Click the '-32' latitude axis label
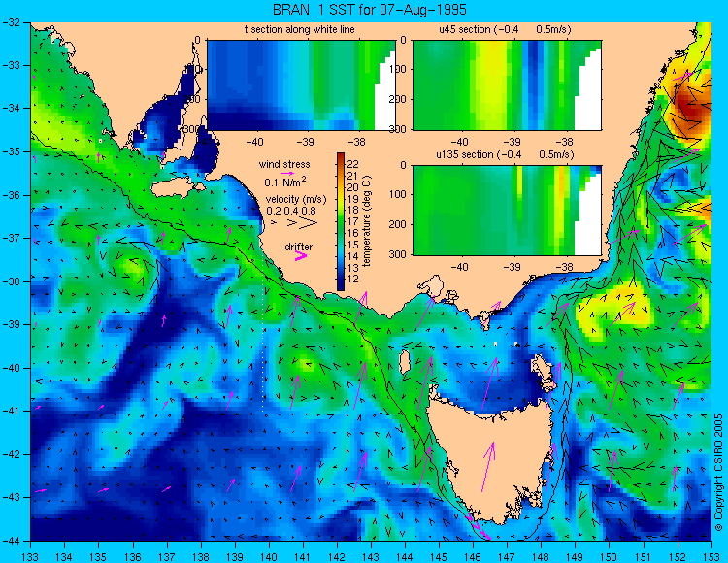 (x=11, y=21)
